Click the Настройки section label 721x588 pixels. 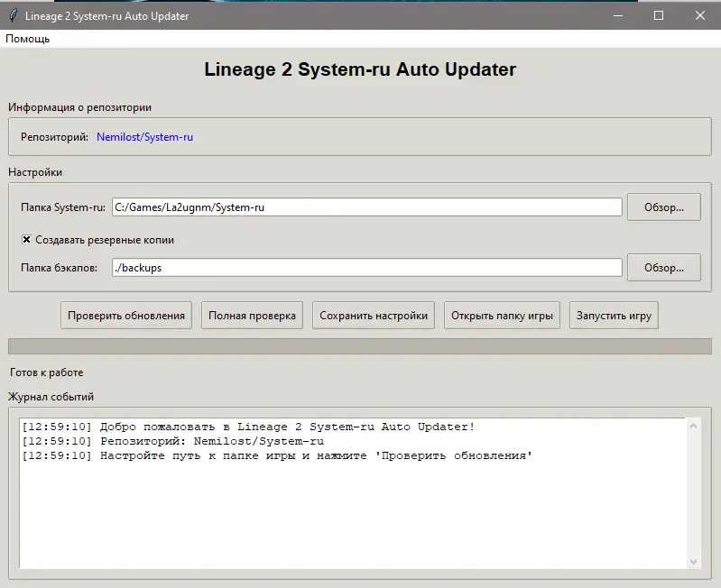click(35, 172)
